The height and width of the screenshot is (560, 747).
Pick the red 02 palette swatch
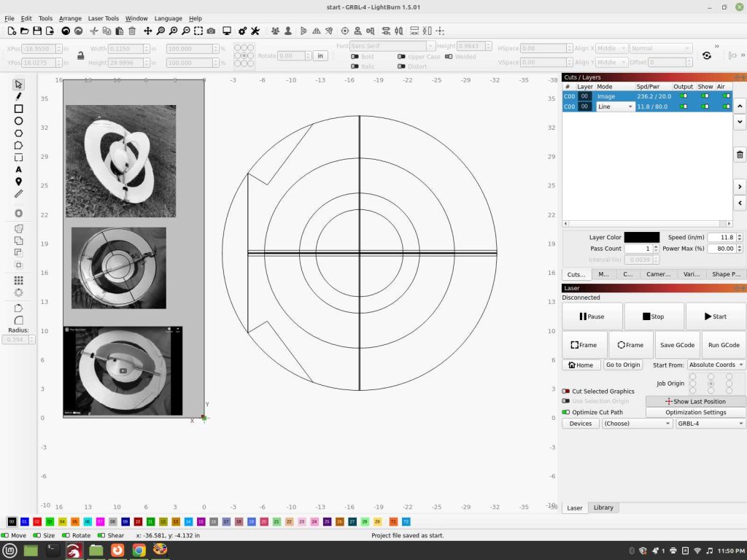pos(37,521)
